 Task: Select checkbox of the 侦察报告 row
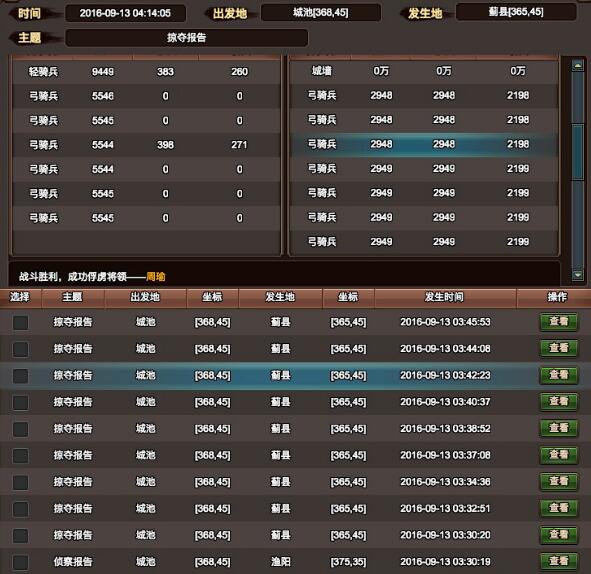coord(20,562)
